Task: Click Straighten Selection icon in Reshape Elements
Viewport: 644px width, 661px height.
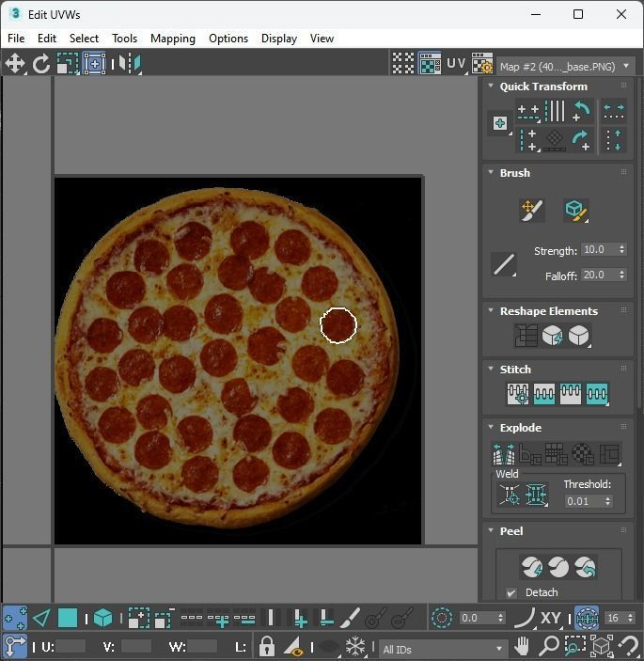Action: 526,336
